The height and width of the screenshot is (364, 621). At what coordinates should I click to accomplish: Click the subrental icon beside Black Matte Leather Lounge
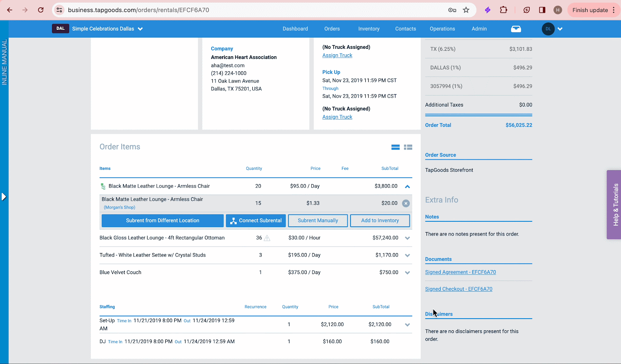103,186
